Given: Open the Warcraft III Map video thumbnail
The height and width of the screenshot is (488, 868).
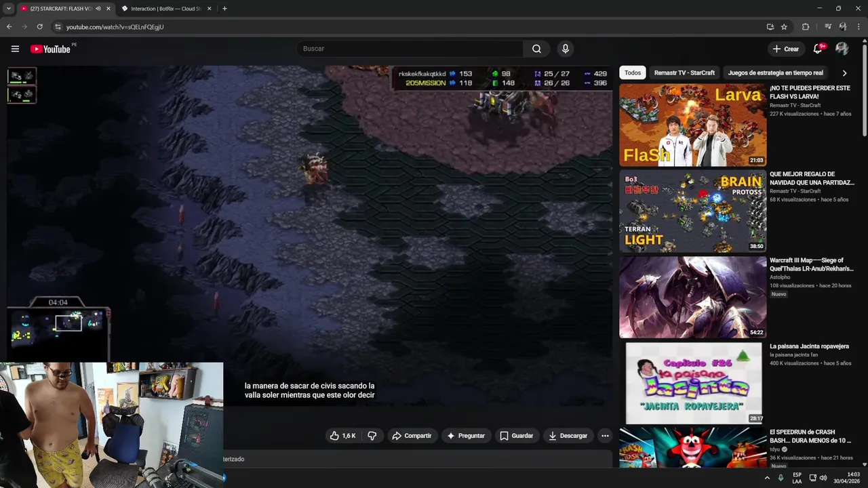Looking at the screenshot, I should pyautogui.click(x=693, y=297).
